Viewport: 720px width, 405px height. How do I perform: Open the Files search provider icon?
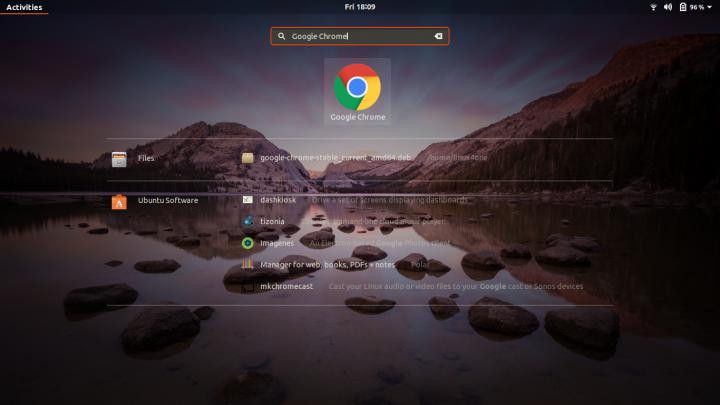[119, 158]
